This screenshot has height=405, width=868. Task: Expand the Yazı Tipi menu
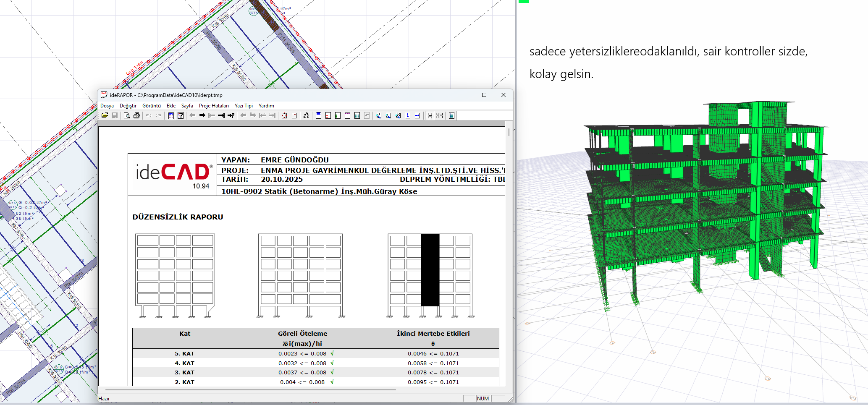point(244,106)
